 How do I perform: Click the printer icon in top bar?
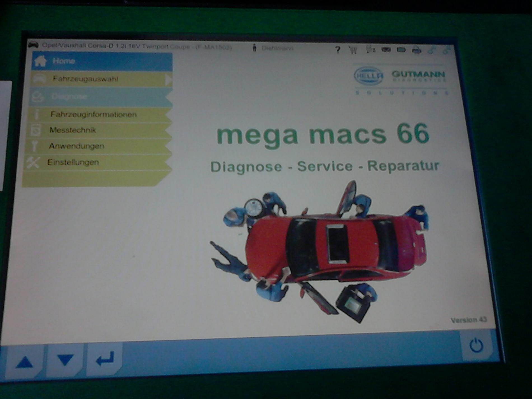(x=417, y=50)
